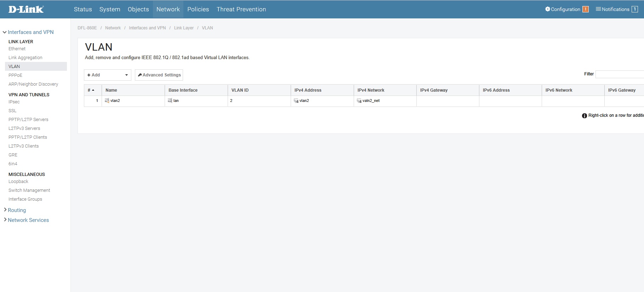Open the Threat Prevention menu
This screenshot has height=292, width=644.
click(x=241, y=9)
